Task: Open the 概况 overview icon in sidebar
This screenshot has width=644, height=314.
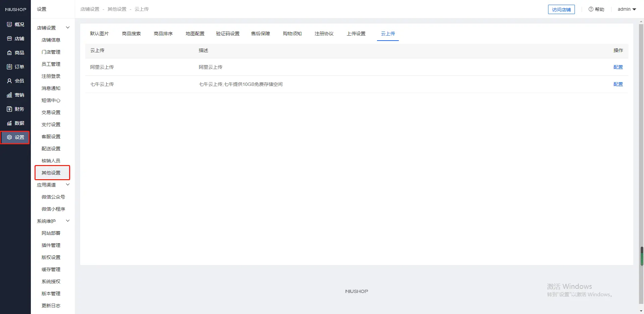Action: [x=9, y=24]
